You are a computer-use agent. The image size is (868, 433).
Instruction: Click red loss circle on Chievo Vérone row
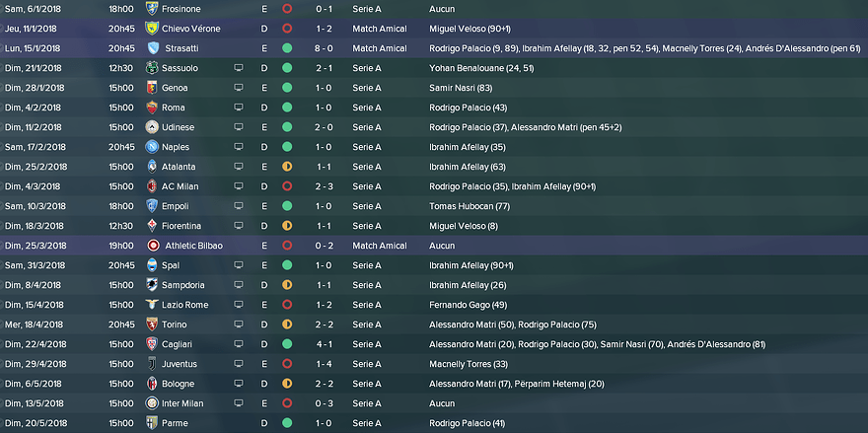(287, 28)
